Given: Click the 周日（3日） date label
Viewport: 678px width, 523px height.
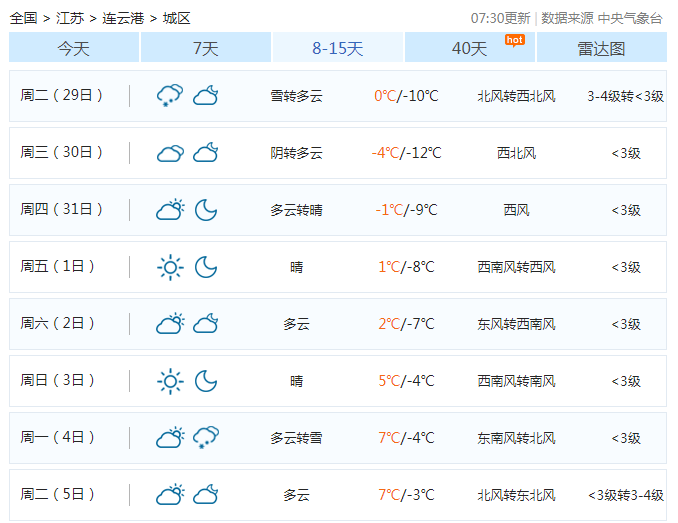Looking at the screenshot, I should tap(57, 380).
